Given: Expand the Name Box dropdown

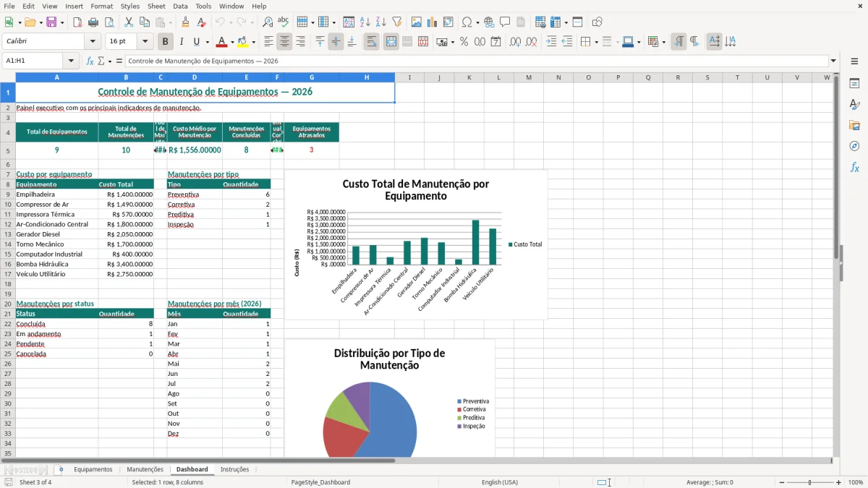Looking at the screenshot, I should click(71, 61).
